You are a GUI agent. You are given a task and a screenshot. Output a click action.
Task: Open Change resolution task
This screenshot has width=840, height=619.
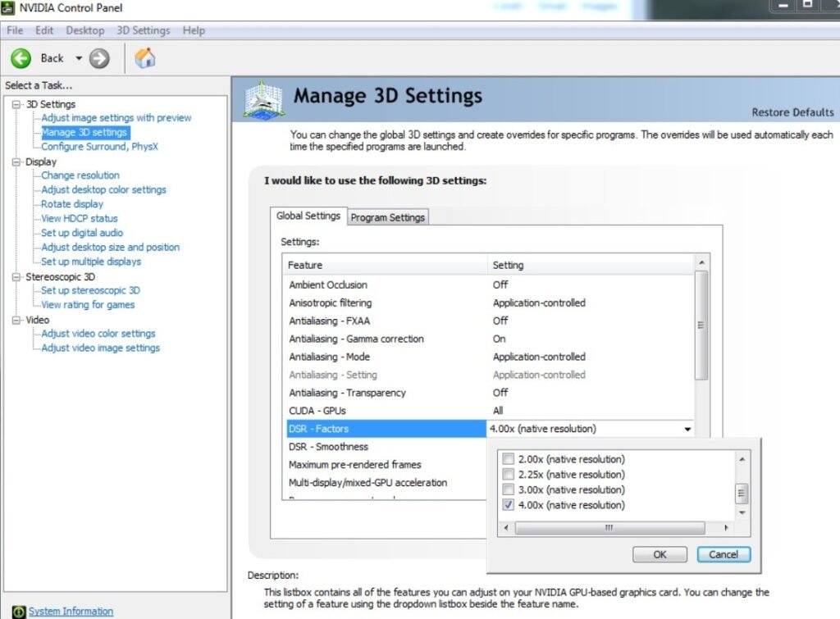click(80, 175)
